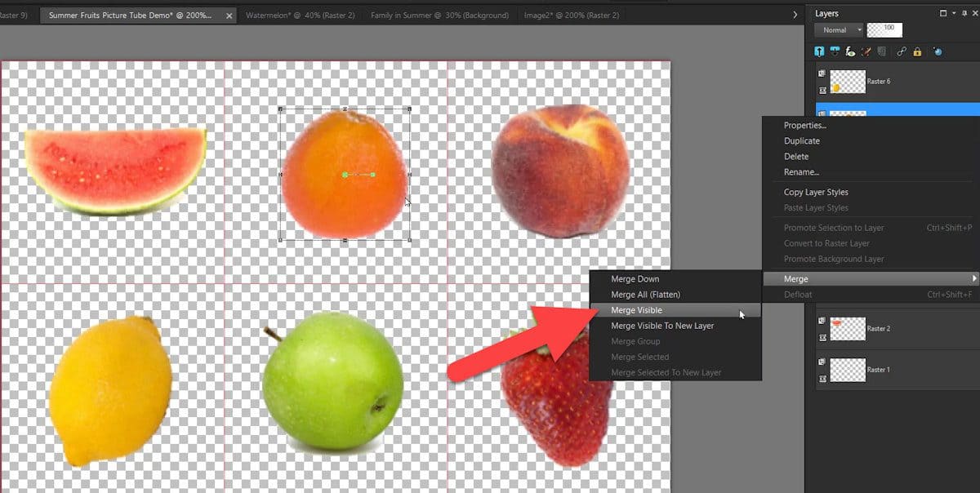Click Rename in the context menu
Screen dimensions: 980x493
pos(799,171)
